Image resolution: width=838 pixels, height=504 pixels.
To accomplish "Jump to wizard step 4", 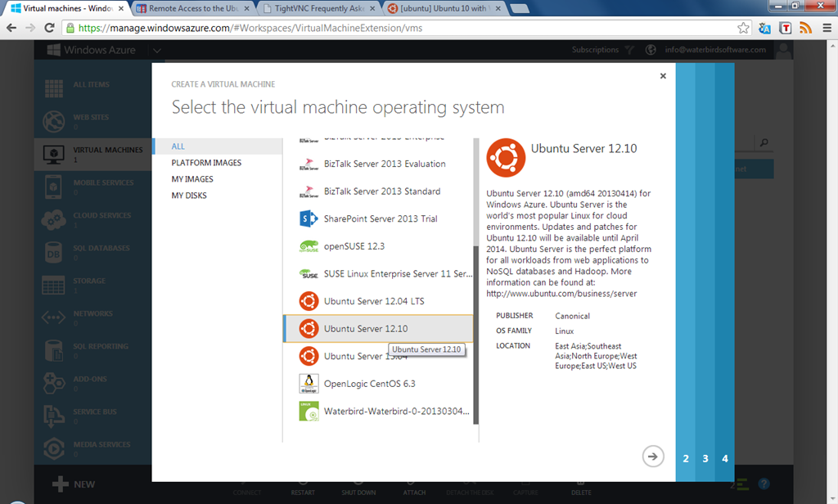I will pos(725,458).
